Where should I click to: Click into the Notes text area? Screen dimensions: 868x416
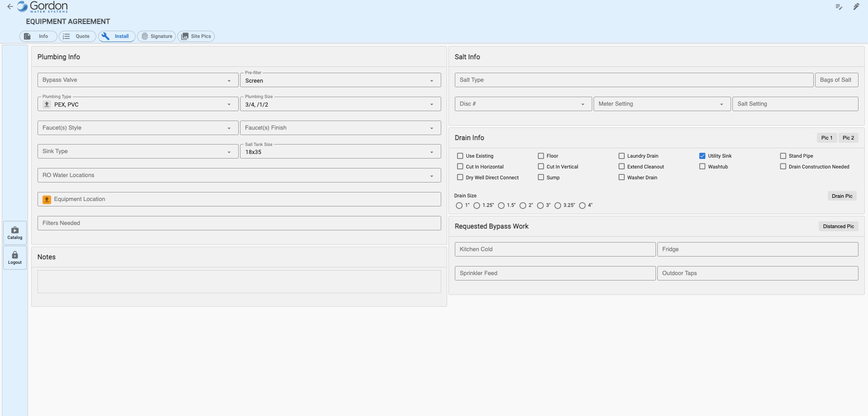pos(239,281)
